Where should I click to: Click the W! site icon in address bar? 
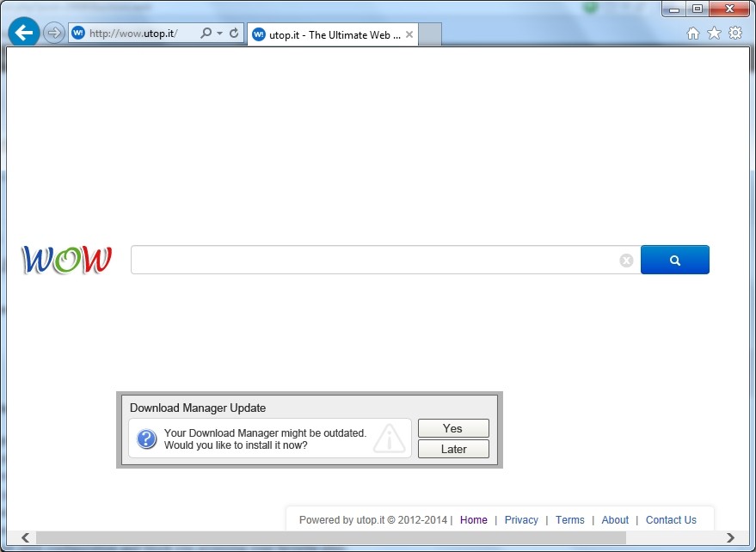click(x=77, y=33)
